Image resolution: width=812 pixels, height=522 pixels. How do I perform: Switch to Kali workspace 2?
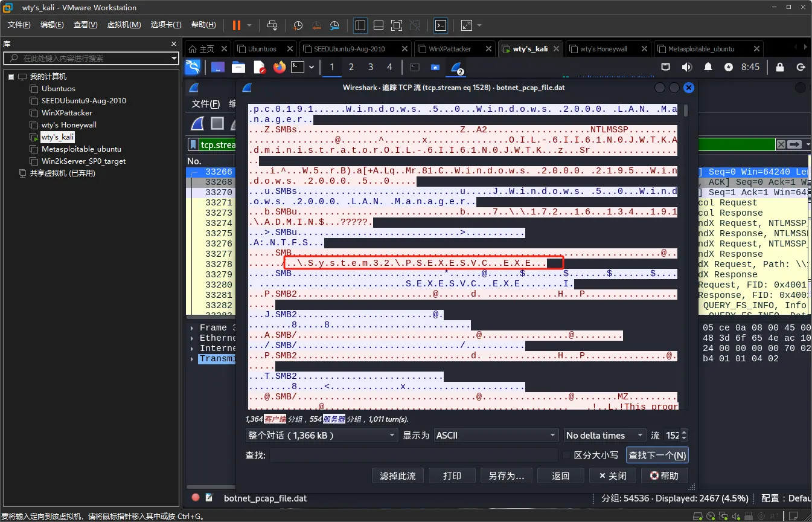coord(351,67)
